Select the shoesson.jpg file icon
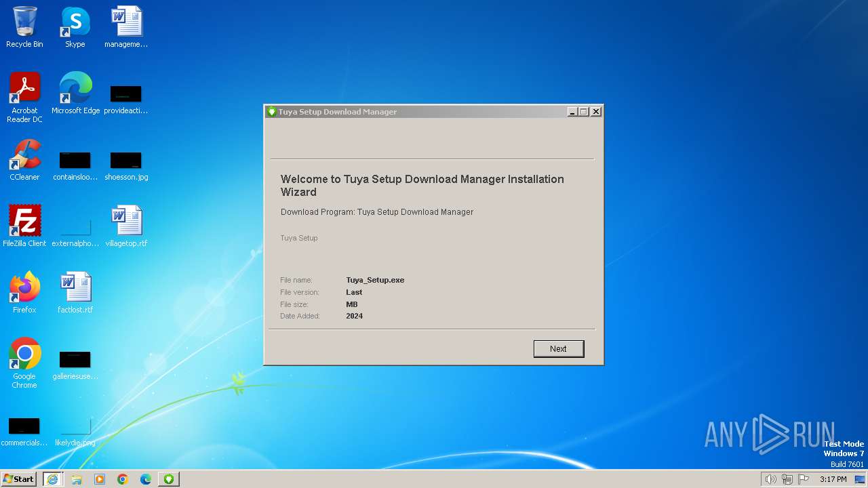Screen dimensions: 868x488 (126, 165)
